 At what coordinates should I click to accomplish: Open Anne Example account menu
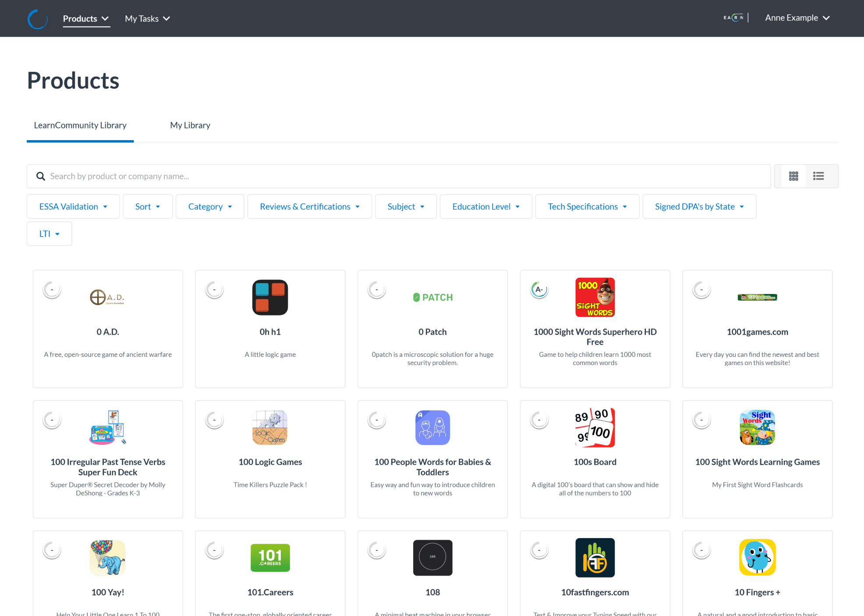(x=797, y=18)
